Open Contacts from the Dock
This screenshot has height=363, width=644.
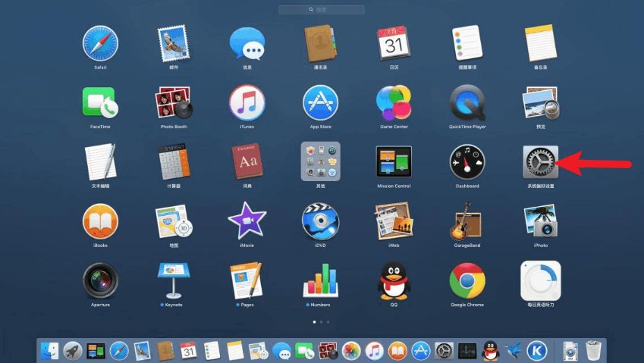pyautogui.click(x=165, y=351)
